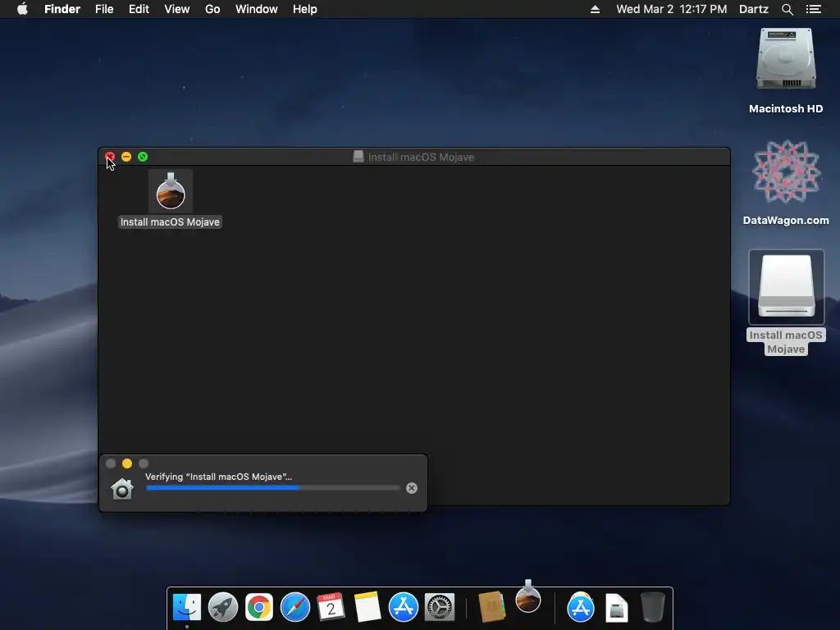This screenshot has height=630, width=840.
Task: Launch Google Chrome from the Dock
Action: pyautogui.click(x=258, y=607)
